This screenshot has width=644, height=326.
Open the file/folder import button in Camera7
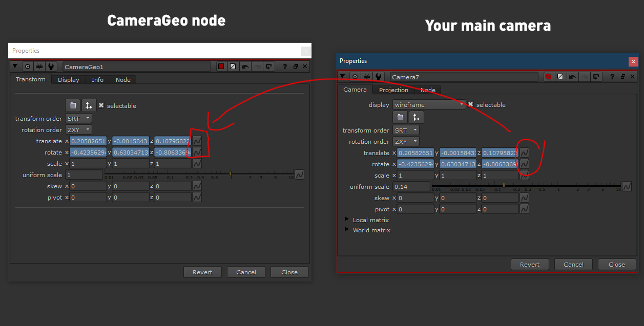(x=400, y=117)
